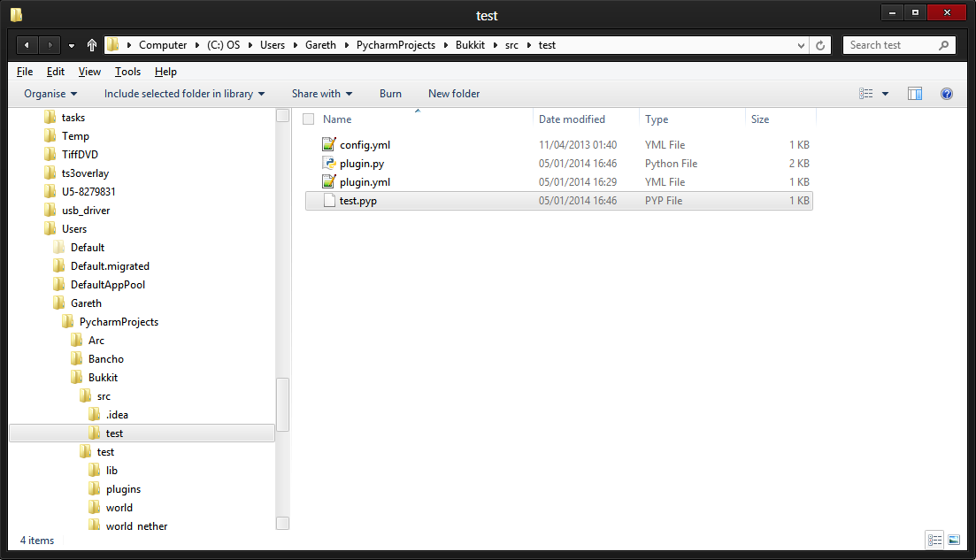
Task: Click the scroll up arrow in tree
Action: 282,116
